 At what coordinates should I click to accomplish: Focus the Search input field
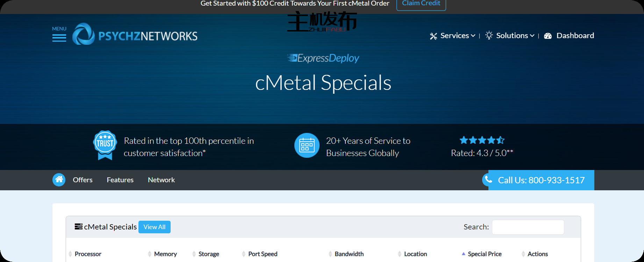528,227
